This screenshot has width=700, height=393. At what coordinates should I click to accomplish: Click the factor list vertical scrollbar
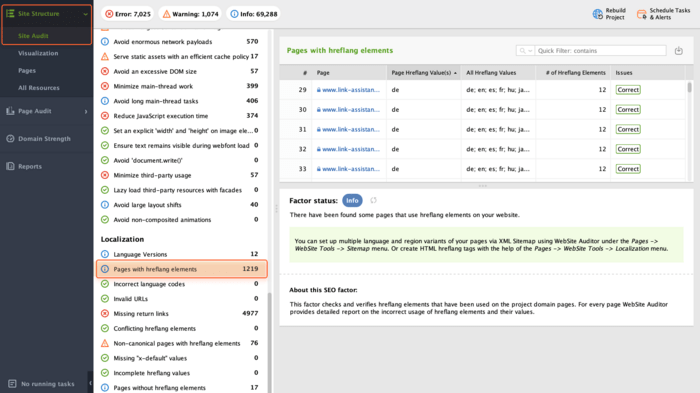pyautogui.click(x=269, y=342)
